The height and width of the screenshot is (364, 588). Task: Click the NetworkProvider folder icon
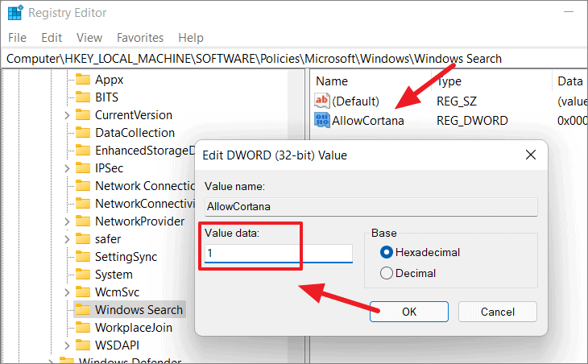click(x=83, y=221)
